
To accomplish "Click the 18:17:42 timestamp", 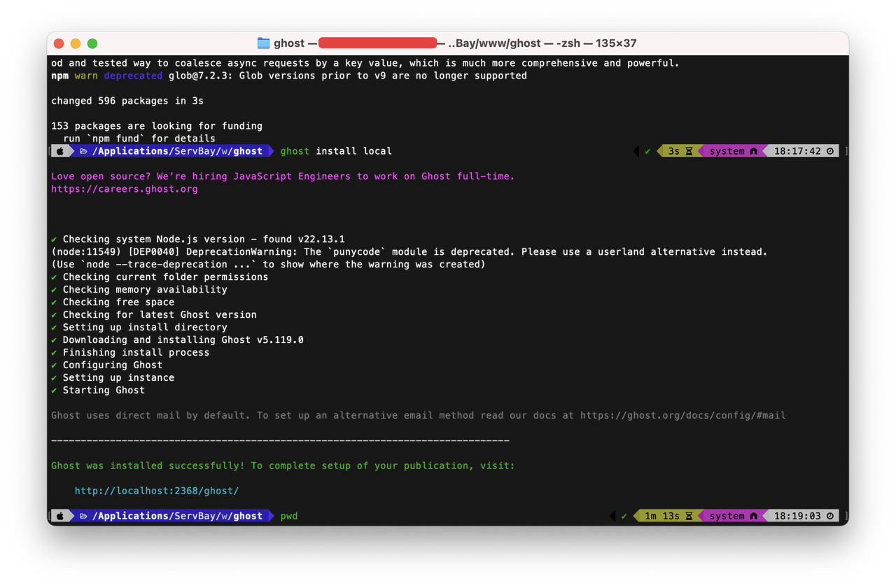I will tap(797, 151).
